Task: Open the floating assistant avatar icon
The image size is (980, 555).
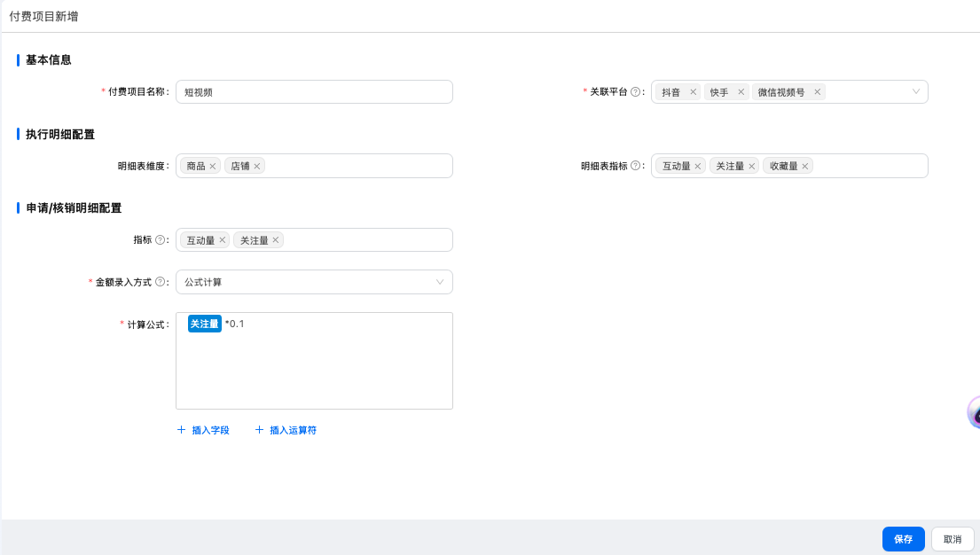Action: click(x=973, y=412)
